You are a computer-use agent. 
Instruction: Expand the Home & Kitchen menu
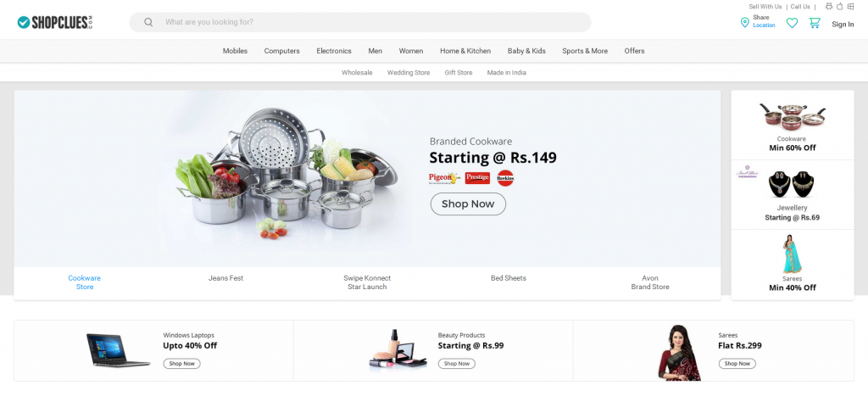pyautogui.click(x=465, y=51)
